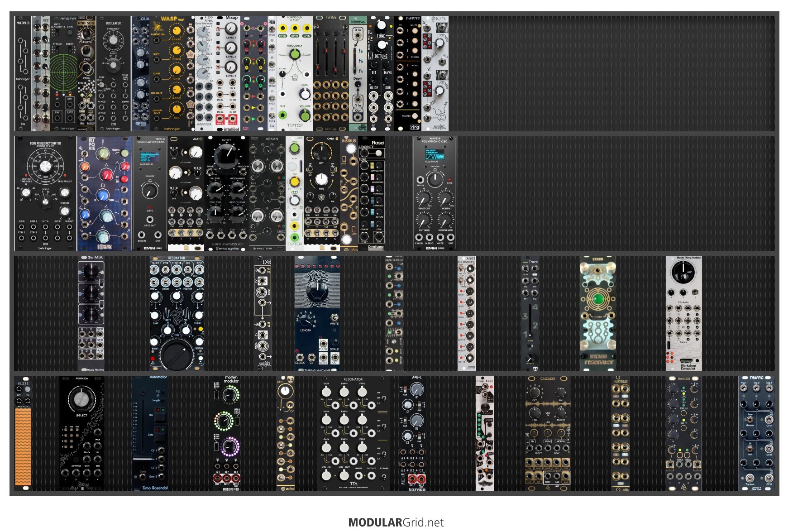Select the TTA Voltage Control Resonator module
793x532 pixels.
click(x=354, y=434)
